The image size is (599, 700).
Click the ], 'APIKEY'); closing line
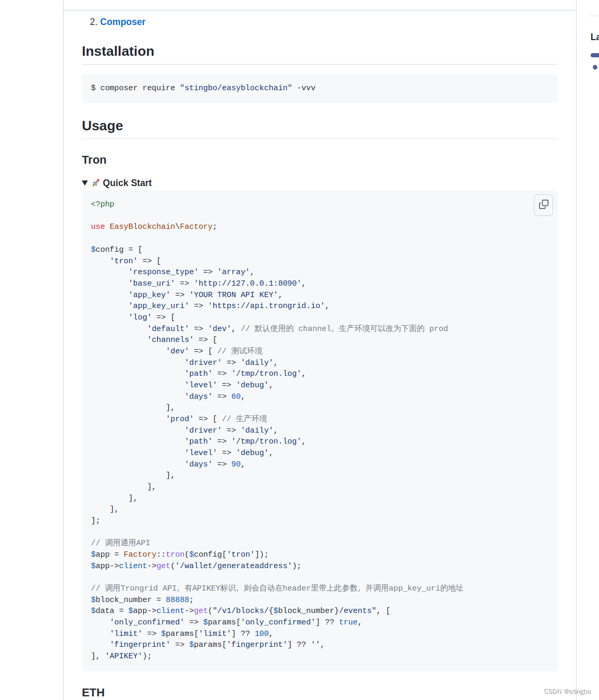121,656
